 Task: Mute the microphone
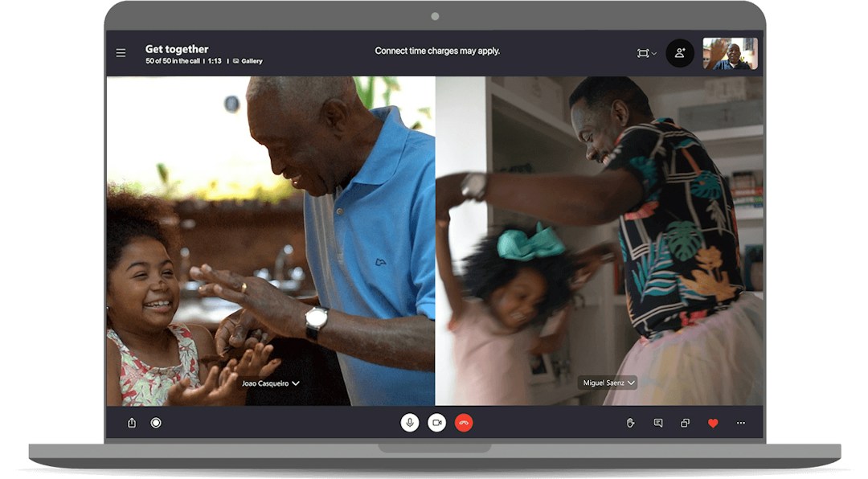click(410, 423)
